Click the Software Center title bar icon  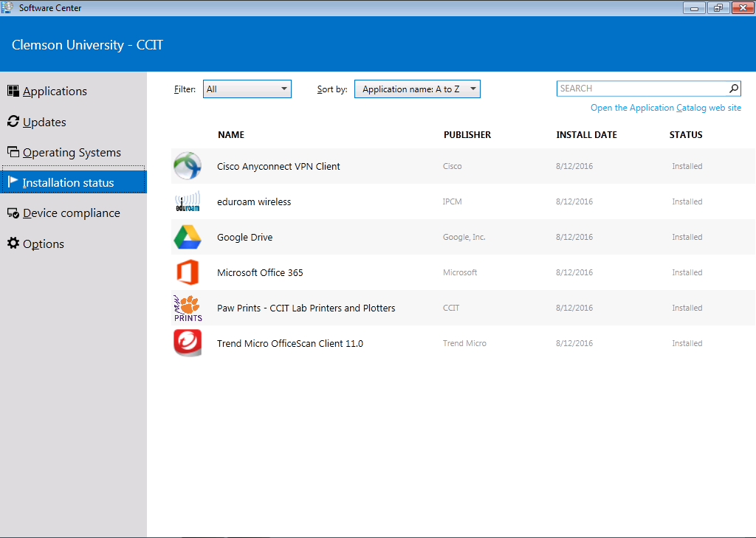coord(7,7)
